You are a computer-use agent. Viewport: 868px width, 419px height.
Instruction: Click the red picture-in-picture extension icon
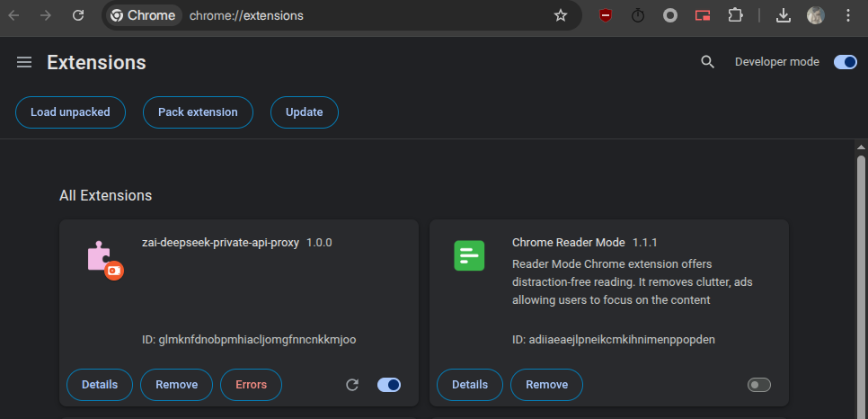[703, 15]
